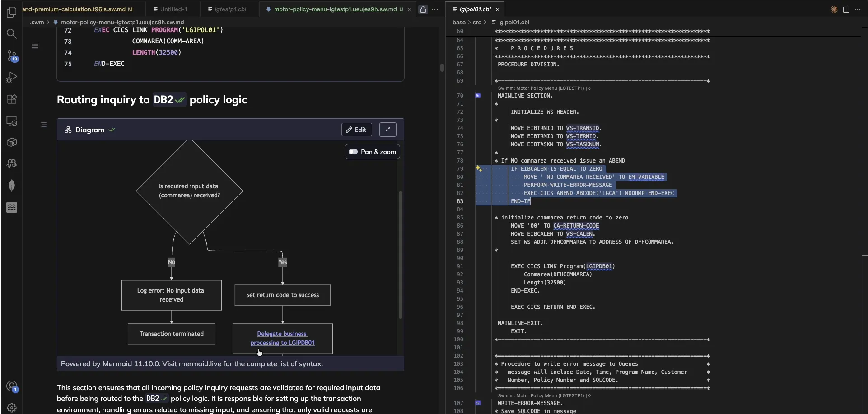Open the MongoDB leaf view

pos(12,186)
